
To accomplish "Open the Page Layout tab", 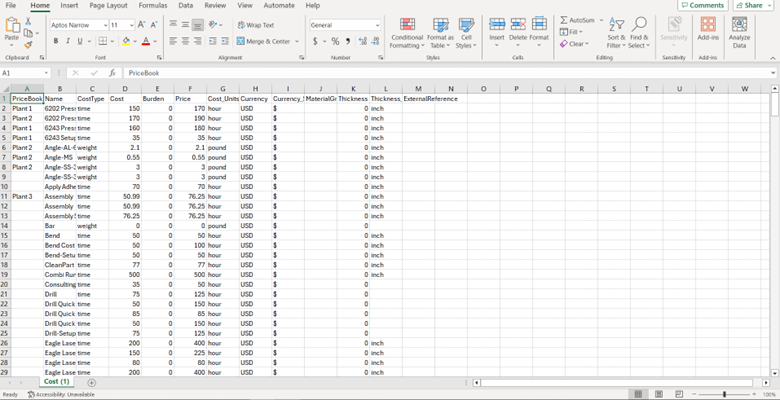I will tap(110, 6).
